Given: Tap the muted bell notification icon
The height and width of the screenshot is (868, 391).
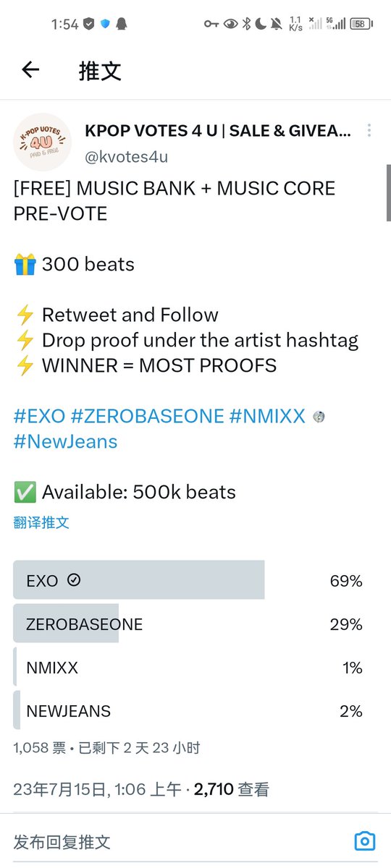Looking at the screenshot, I should 277,24.
